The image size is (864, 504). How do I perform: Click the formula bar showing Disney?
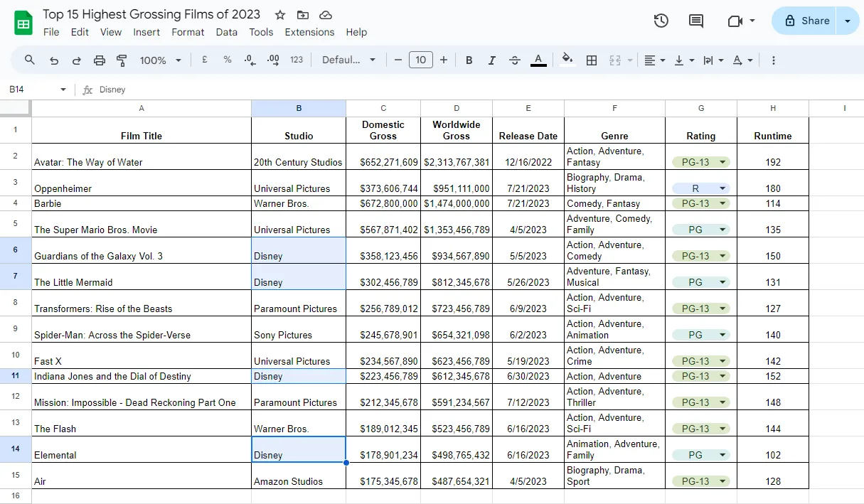tap(476, 90)
